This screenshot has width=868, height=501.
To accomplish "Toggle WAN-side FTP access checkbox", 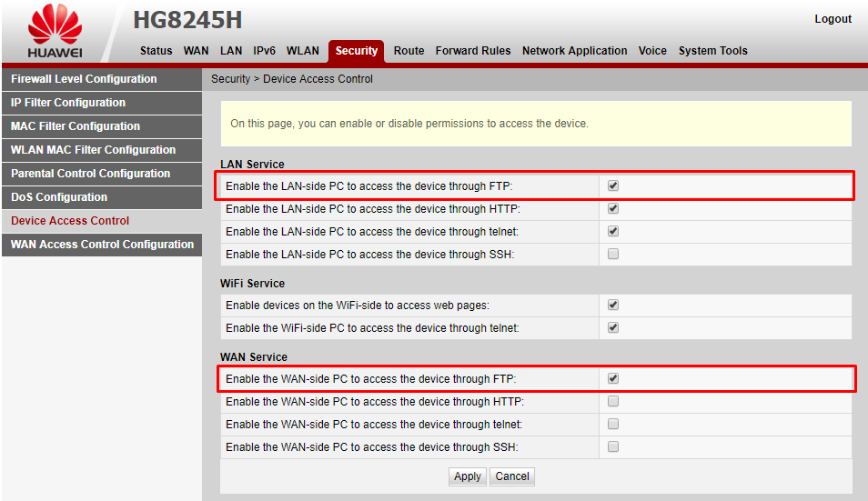I will (613, 378).
